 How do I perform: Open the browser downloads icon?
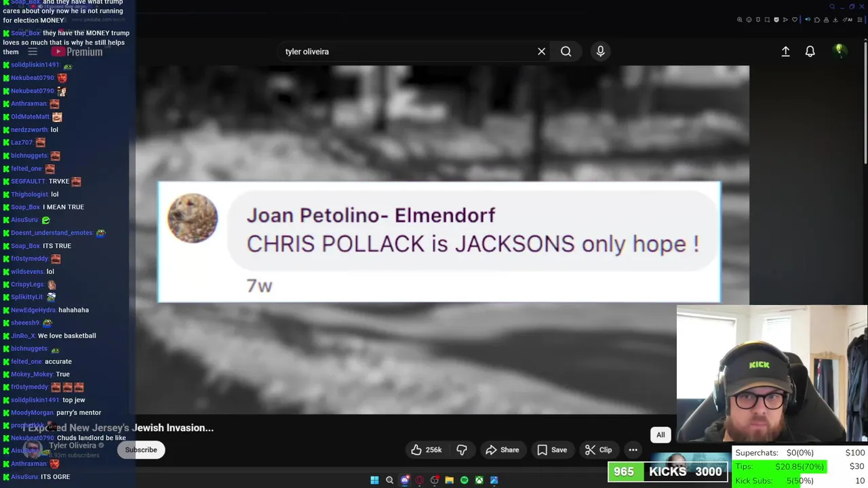coord(835,20)
